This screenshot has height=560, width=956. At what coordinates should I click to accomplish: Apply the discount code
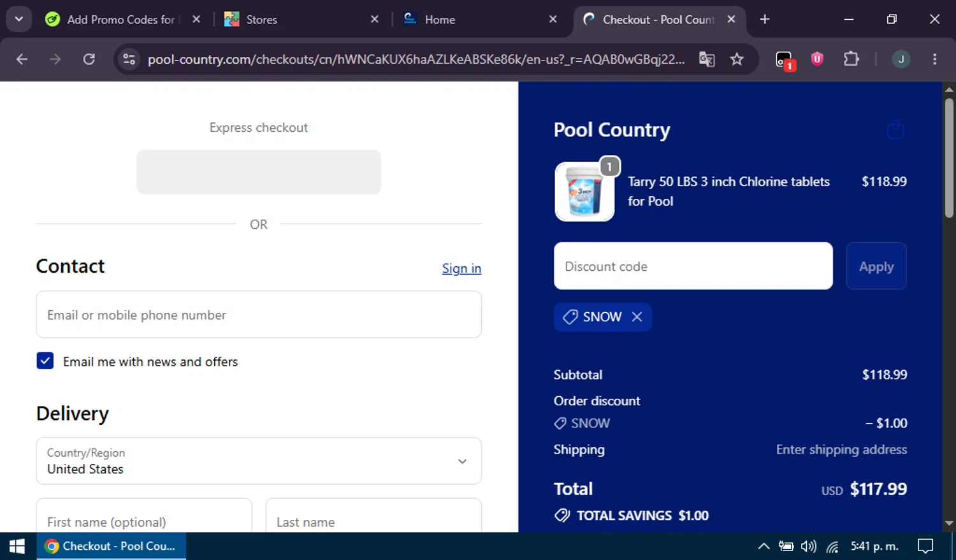click(x=876, y=266)
